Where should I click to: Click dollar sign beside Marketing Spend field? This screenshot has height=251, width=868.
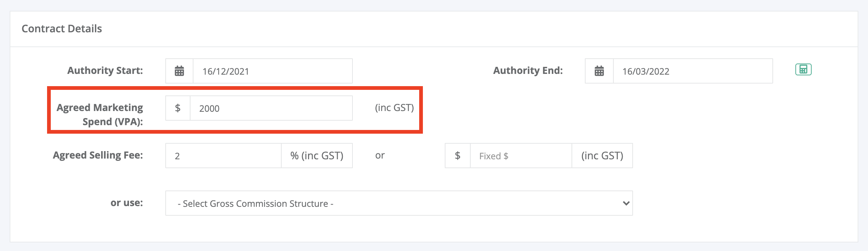pyautogui.click(x=178, y=108)
